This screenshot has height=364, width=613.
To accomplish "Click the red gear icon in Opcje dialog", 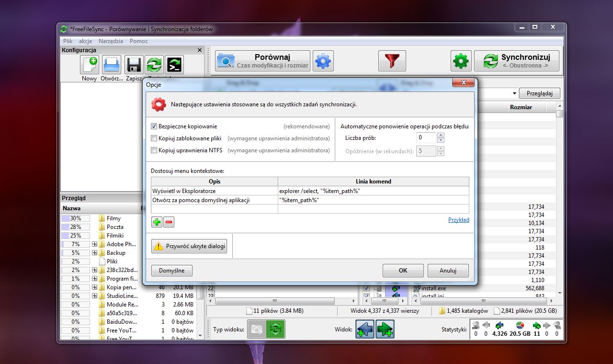I will coord(159,104).
